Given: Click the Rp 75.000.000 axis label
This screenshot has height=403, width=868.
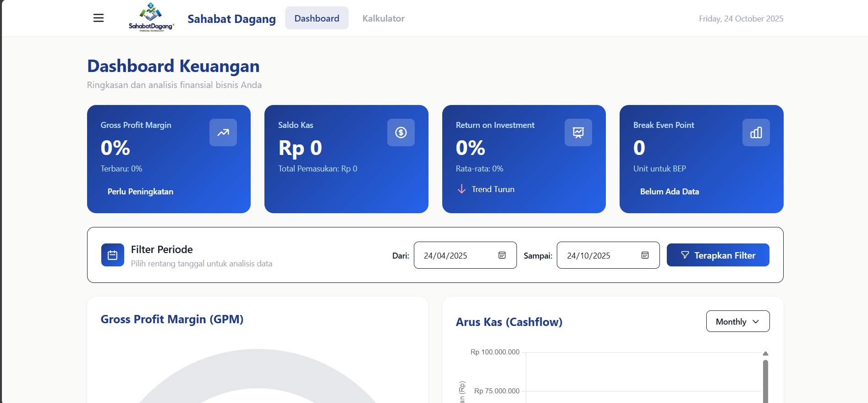Looking at the screenshot, I should click(x=497, y=391).
